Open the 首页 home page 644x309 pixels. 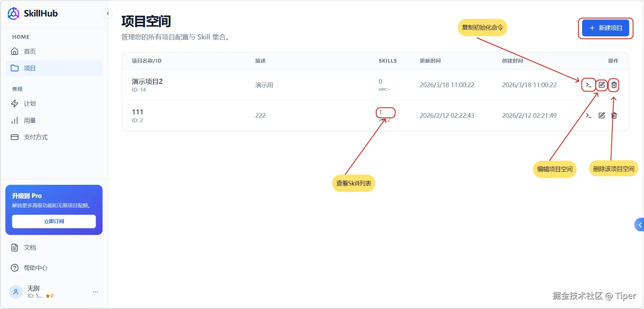coord(54,51)
